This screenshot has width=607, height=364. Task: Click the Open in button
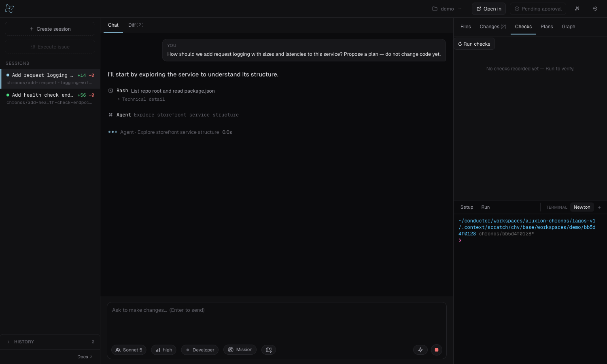coord(489,8)
